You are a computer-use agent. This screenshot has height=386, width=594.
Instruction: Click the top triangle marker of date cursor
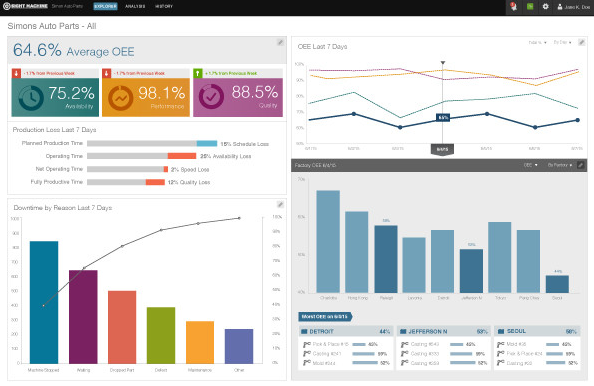coord(442,63)
